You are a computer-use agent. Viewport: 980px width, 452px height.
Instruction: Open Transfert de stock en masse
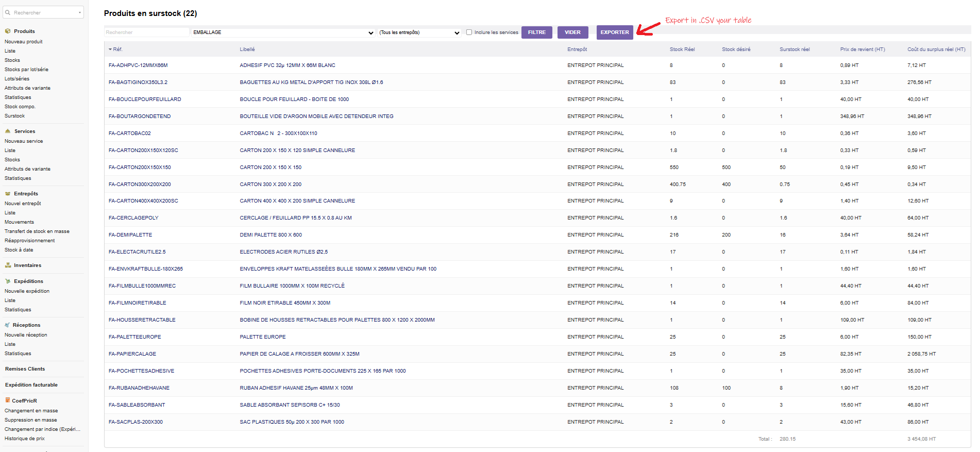[37, 231]
